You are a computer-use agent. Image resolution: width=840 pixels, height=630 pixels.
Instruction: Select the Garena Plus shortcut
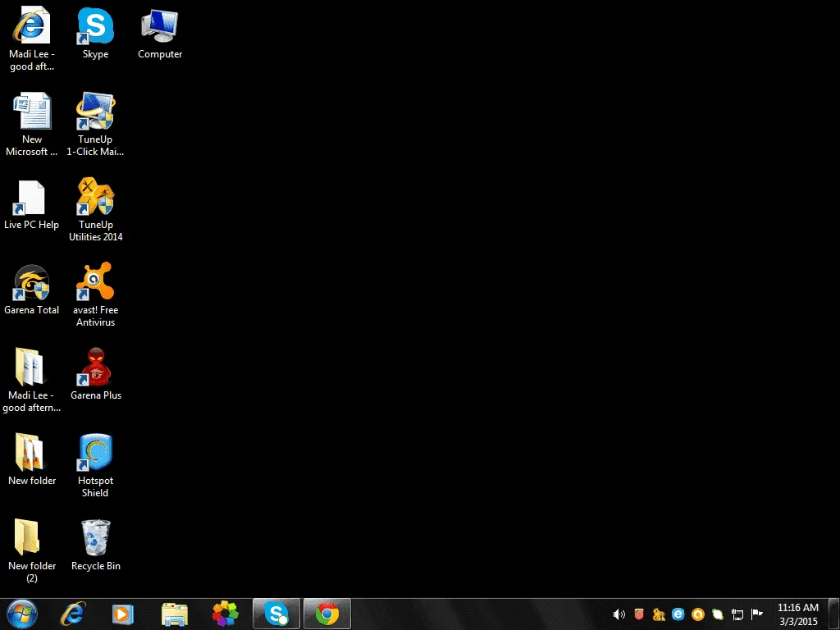(x=95, y=374)
